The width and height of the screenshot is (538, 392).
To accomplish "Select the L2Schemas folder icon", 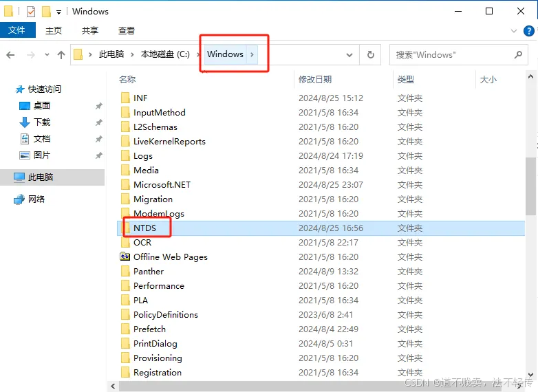I will point(126,127).
